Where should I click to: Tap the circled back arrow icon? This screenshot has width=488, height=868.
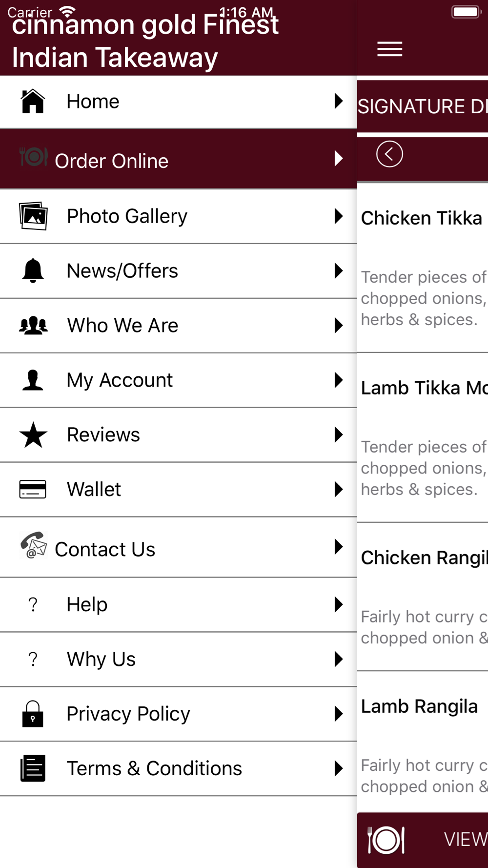click(x=389, y=154)
